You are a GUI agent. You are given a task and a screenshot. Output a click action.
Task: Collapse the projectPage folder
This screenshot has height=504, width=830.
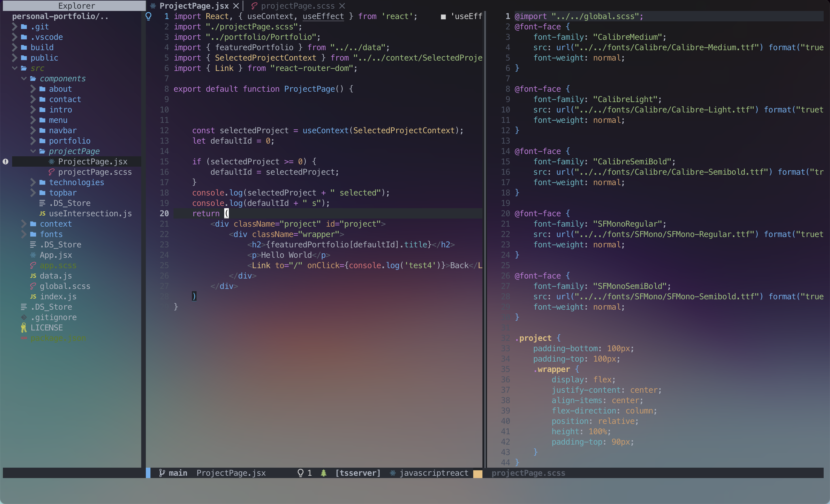click(33, 151)
